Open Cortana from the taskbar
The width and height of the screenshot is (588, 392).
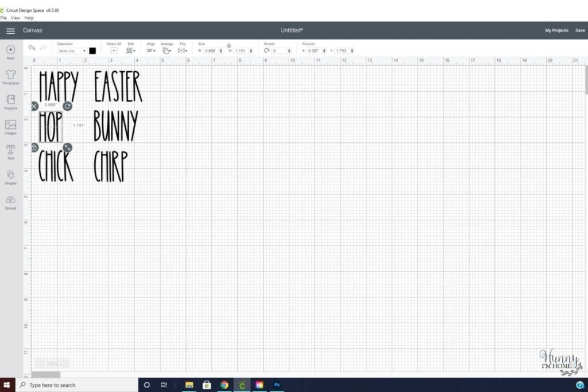146,385
